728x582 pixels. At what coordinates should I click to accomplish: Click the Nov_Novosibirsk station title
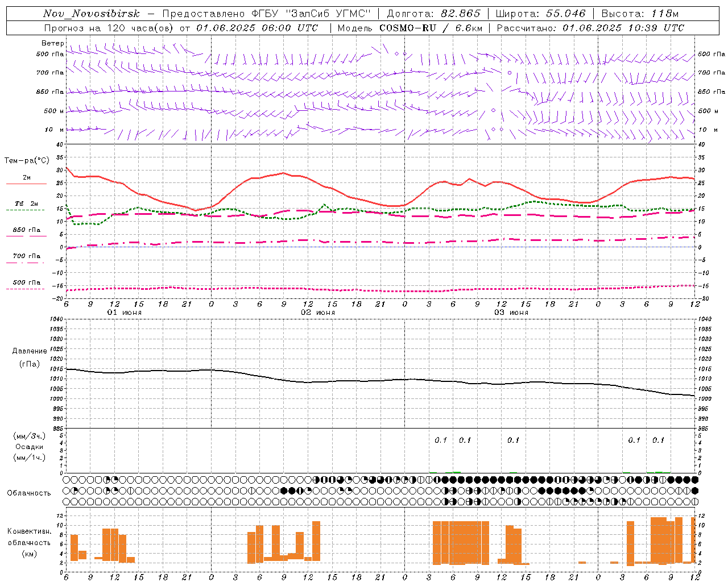[x=91, y=14]
